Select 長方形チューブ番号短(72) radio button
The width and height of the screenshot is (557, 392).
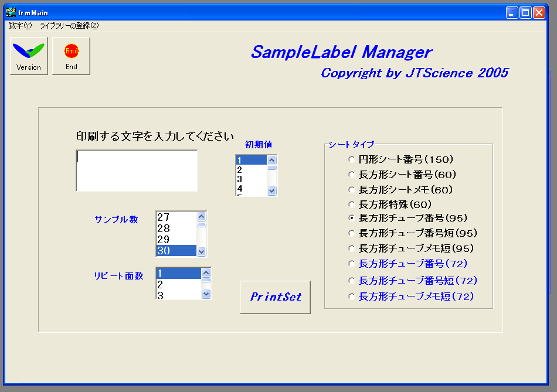[x=352, y=281]
